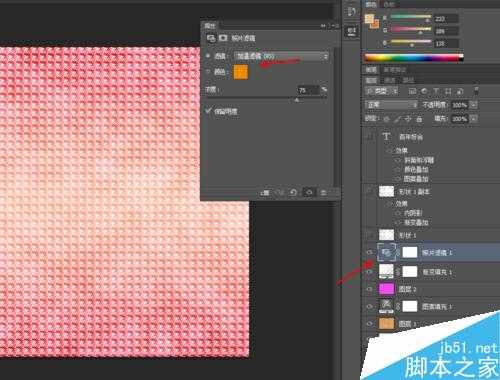Pick a color from the spectrum ramp
This screenshot has width=500, height=380.
click(x=414, y=58)
